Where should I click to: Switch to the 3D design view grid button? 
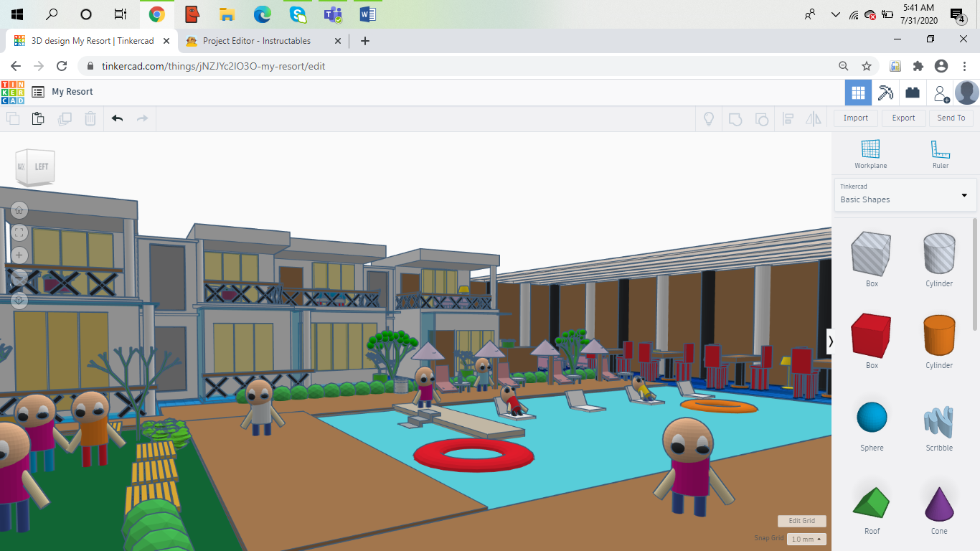(858, 93)
